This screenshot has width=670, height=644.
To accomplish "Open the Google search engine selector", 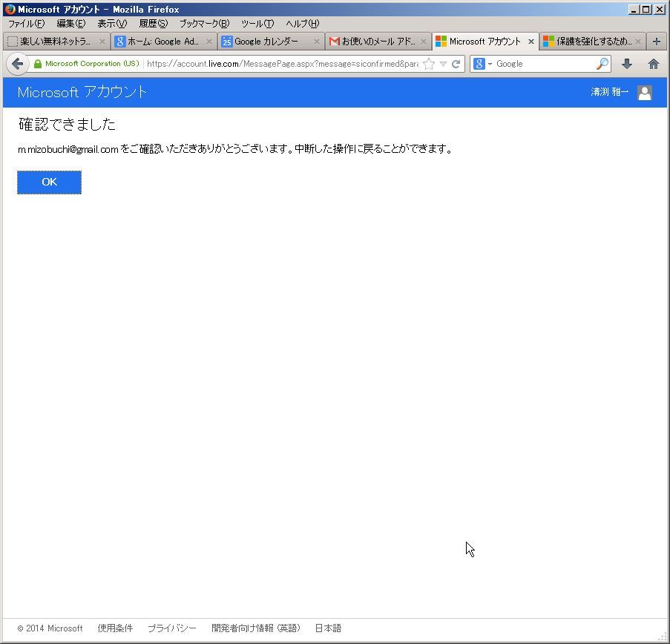I will point(482,64).
